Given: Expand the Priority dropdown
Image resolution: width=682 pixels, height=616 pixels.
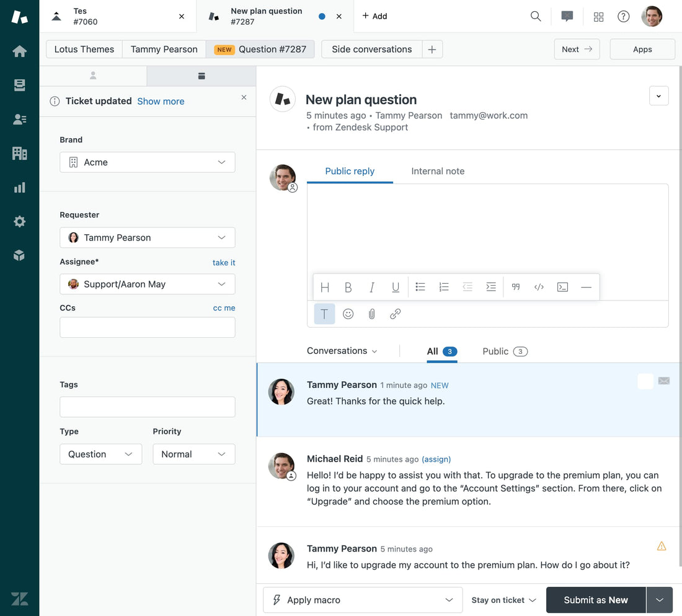Looking at the screenshot, I should pyautogui.click(x=193, y=454).
